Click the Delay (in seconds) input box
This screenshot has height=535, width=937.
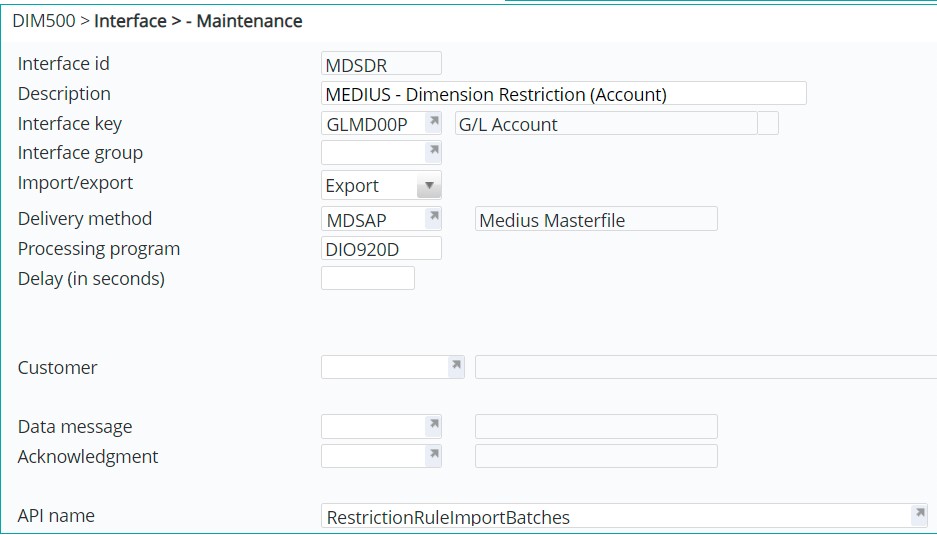(x=367, y=278)
